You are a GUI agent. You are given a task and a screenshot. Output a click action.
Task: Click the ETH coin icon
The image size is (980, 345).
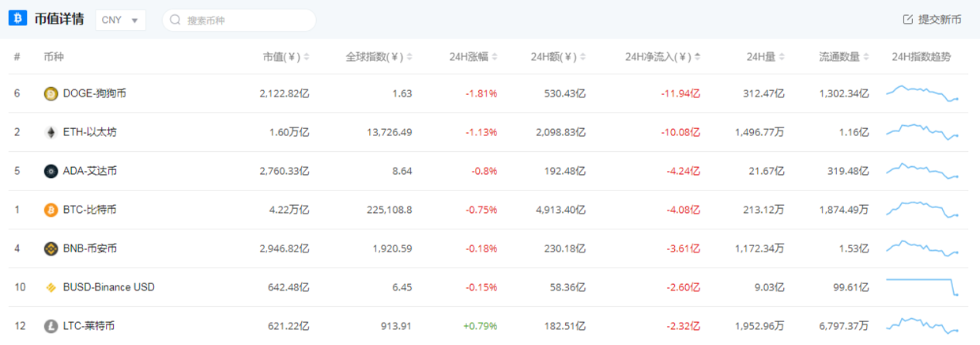51,132
